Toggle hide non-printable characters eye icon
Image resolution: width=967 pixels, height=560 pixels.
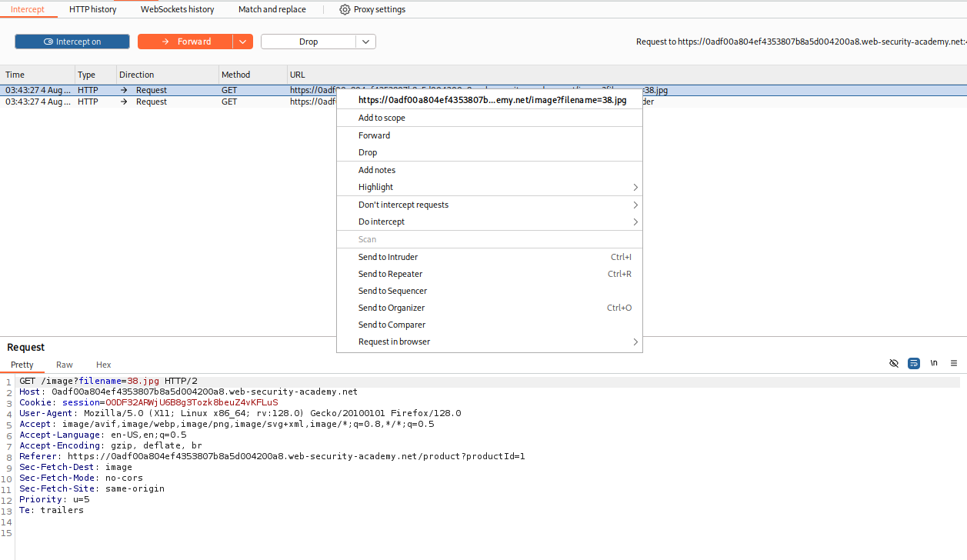[x=894, y=363]
